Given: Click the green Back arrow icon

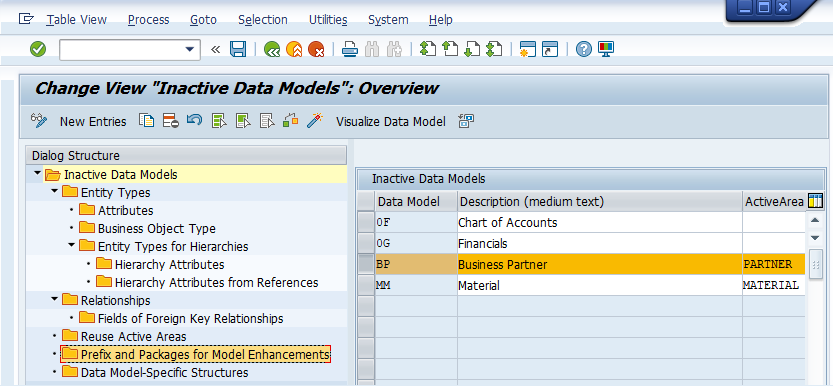Looking at the screenshot, I should click(x=272, y=49).
